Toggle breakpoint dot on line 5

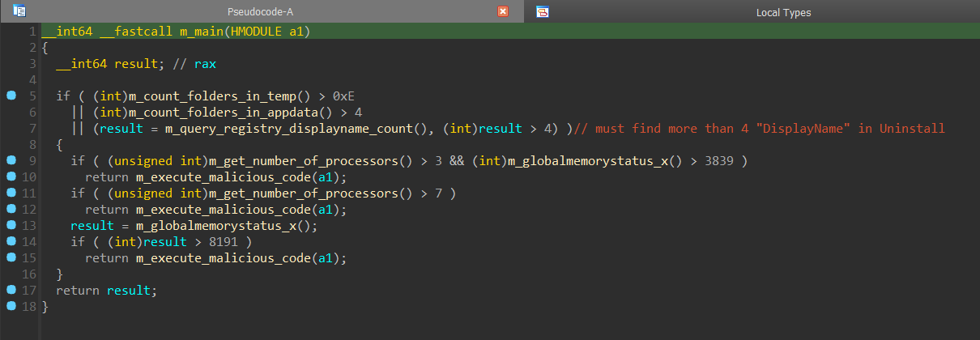[11, 96]
